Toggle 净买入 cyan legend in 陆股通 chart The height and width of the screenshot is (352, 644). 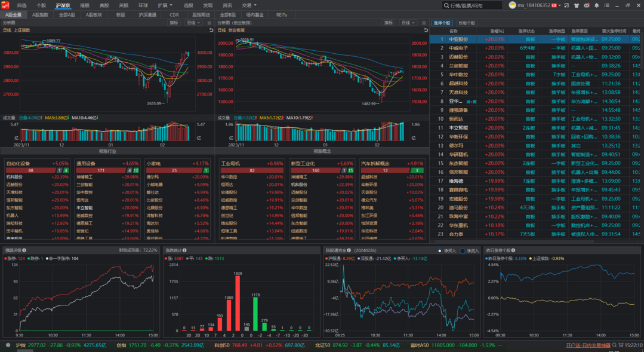click(410, 258)
